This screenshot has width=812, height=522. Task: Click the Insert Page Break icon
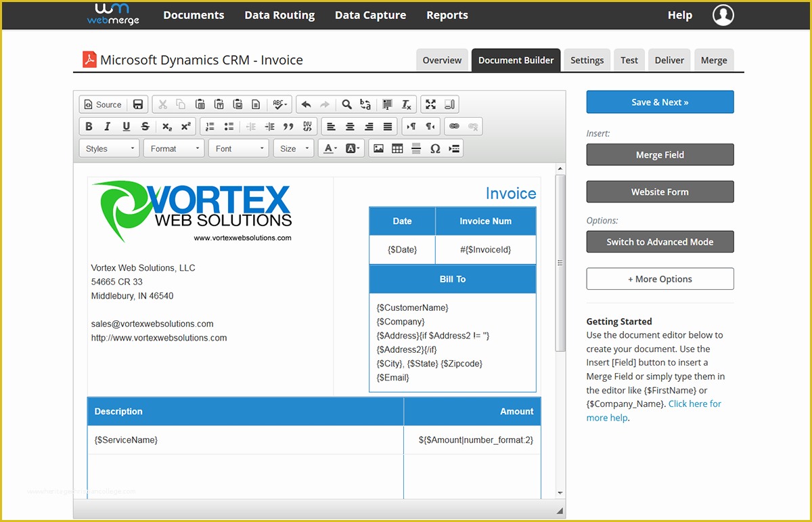pyautogui.click(x=454, y=149)
